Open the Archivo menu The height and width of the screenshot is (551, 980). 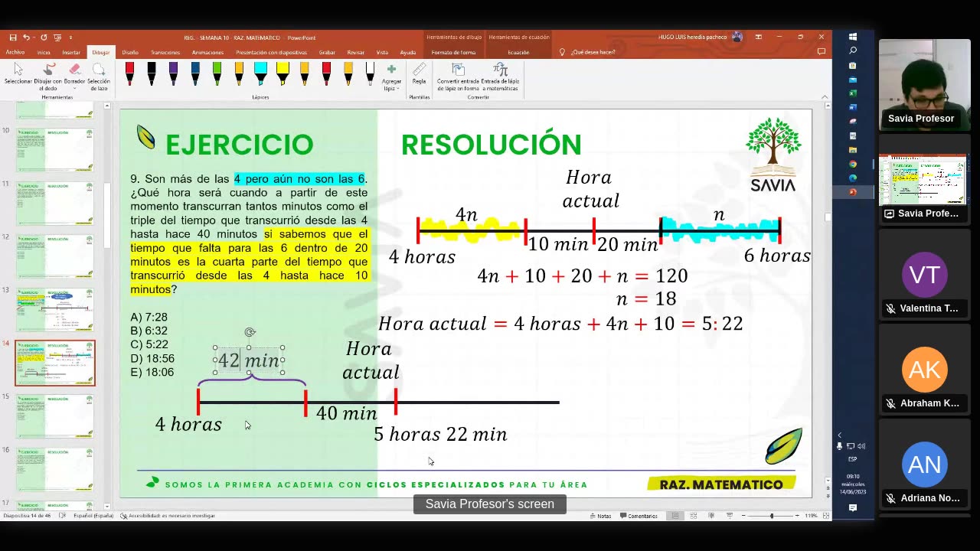(15, 52)
